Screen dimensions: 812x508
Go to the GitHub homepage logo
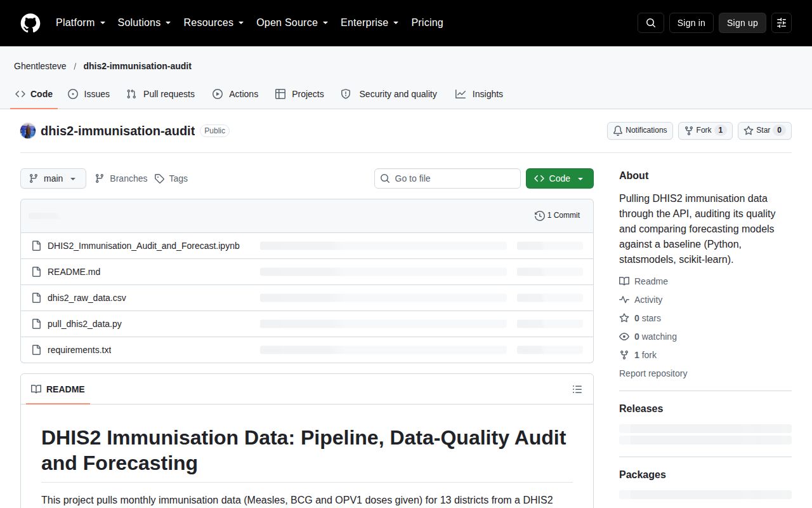pos(30,23)
